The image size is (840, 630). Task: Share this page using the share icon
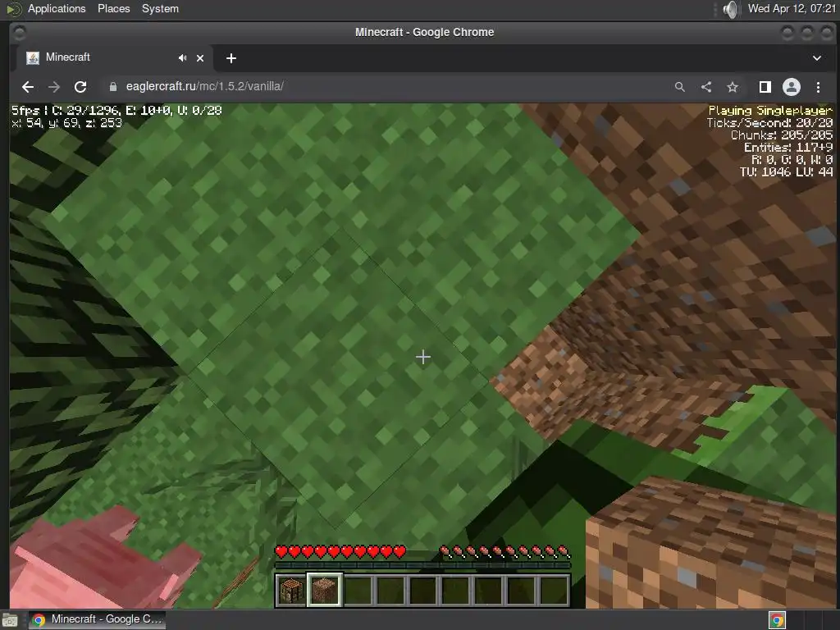click(x=706, y=87)
